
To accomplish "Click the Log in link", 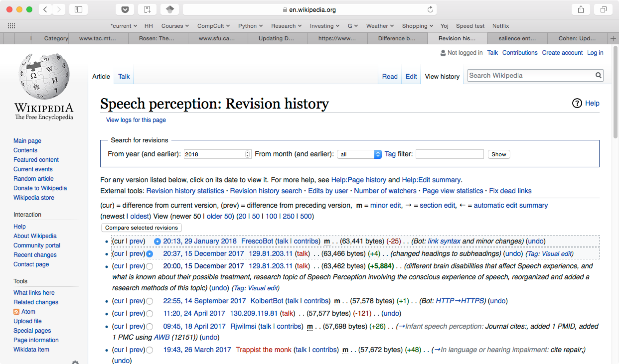I will click(595, 53).
